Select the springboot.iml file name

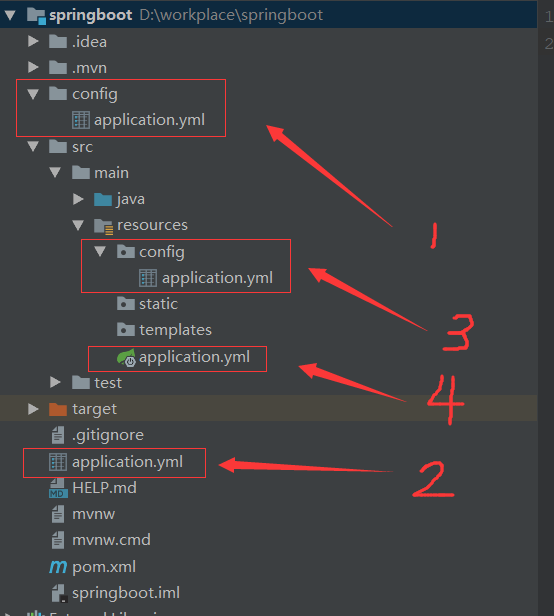(126, 593)
